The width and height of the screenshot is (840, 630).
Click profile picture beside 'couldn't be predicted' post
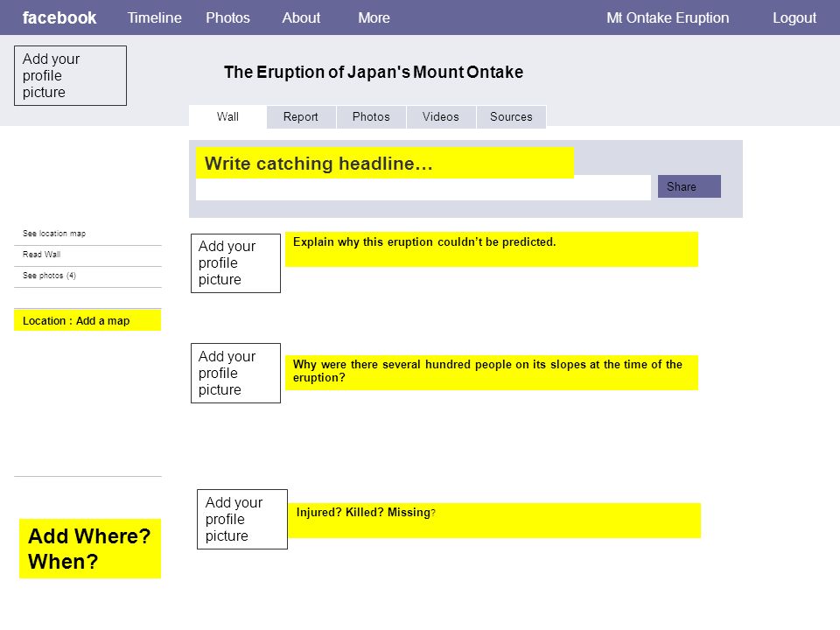tap(235, 263)
